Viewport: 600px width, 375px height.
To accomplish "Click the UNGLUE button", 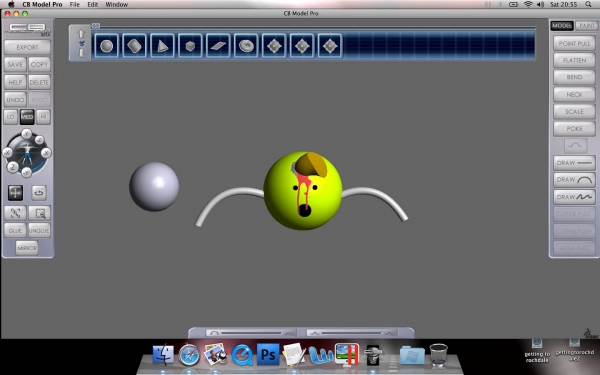I will pos(39,230).
